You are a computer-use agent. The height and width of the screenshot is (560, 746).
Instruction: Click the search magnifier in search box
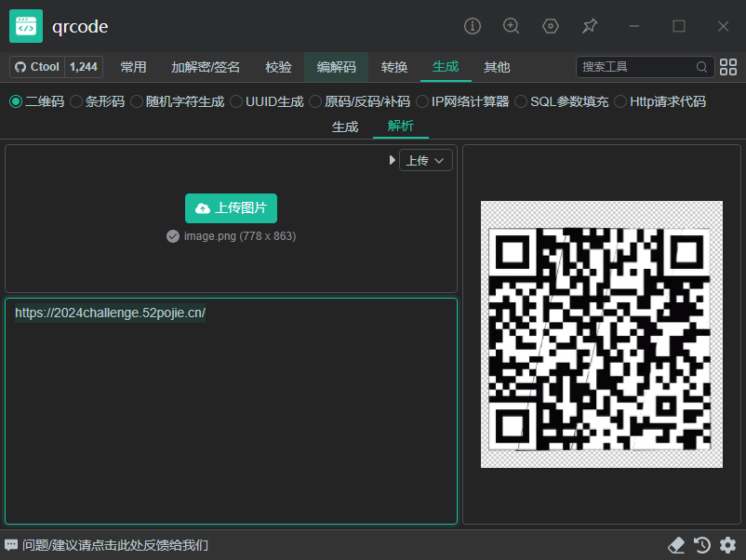pos(701,67)
